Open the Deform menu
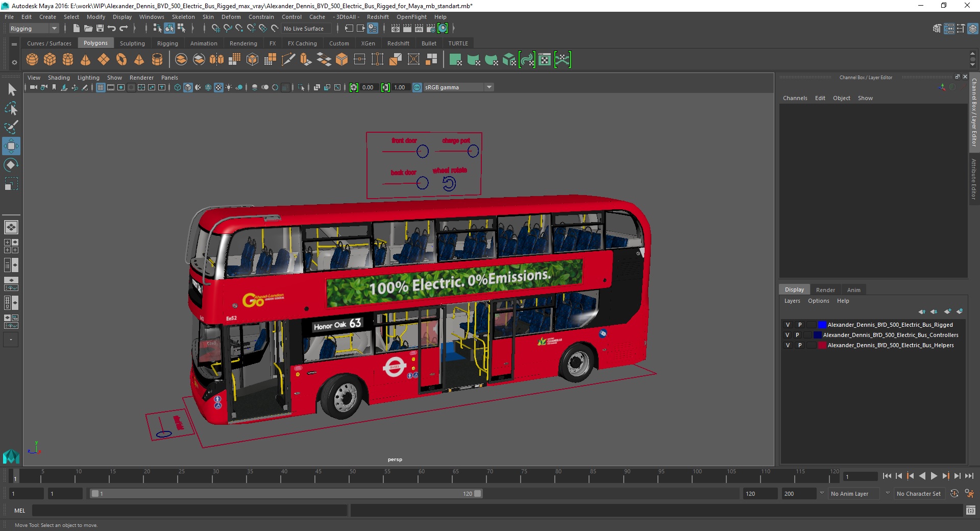980x531 pixels. tap(231, 17)
